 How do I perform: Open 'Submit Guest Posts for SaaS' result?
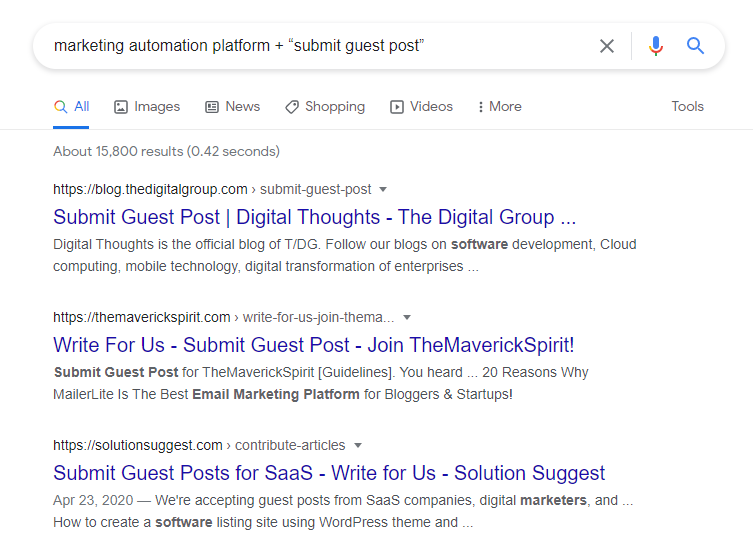[x=329, y=473]
